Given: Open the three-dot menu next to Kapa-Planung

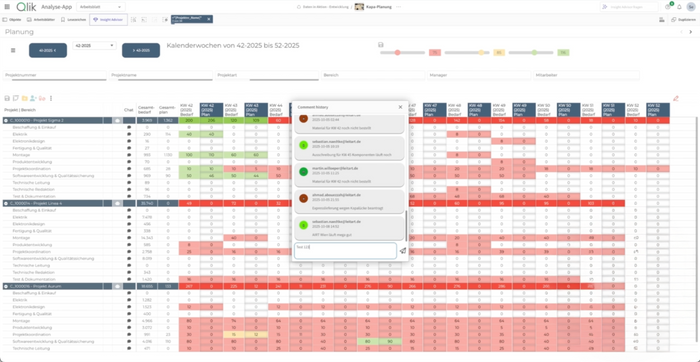Looking at the screenshot, I should pos(399,7).
